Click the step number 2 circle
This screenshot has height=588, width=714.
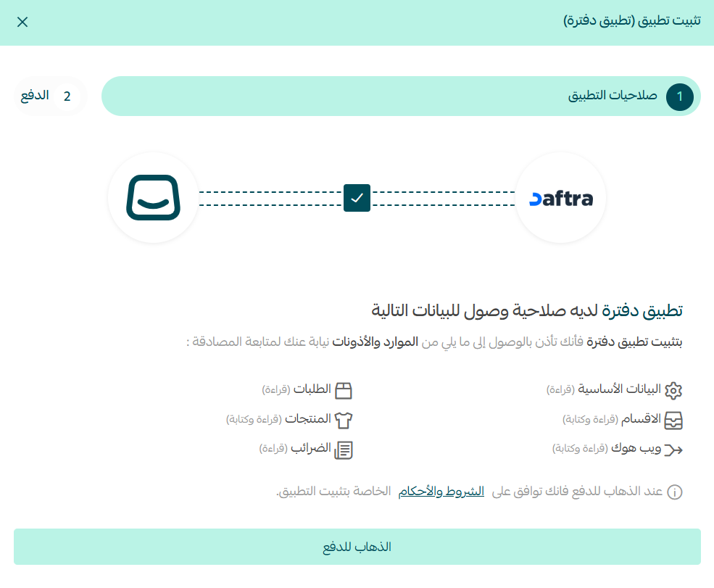(x=67, y=96)
